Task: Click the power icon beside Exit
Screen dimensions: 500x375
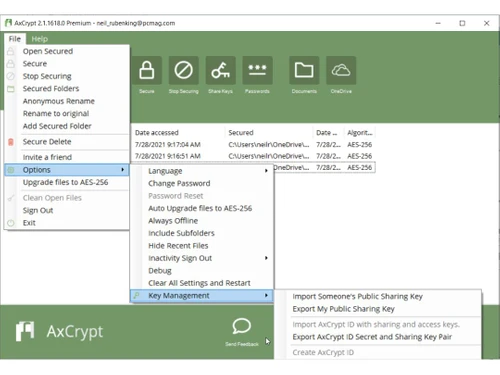Action: (x=11, y=223)
